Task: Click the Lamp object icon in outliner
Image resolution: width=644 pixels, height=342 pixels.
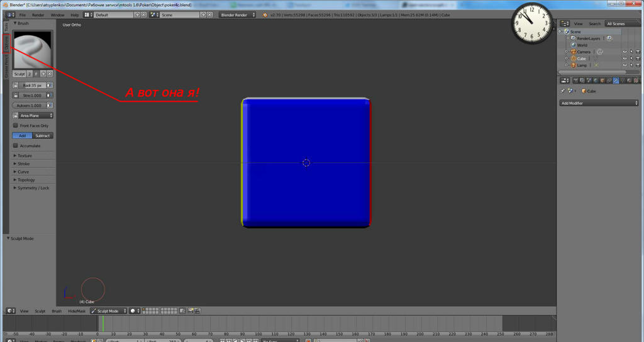Action: [572, 65]
